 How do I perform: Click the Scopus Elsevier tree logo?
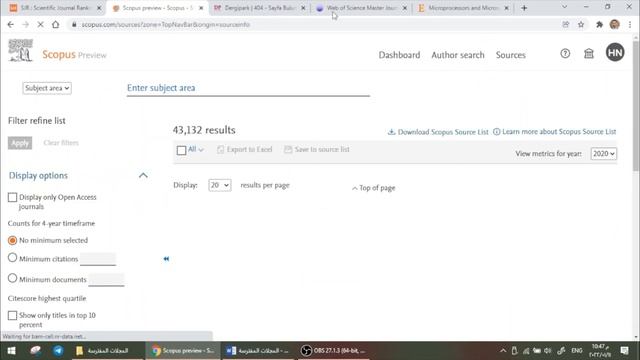20,50
